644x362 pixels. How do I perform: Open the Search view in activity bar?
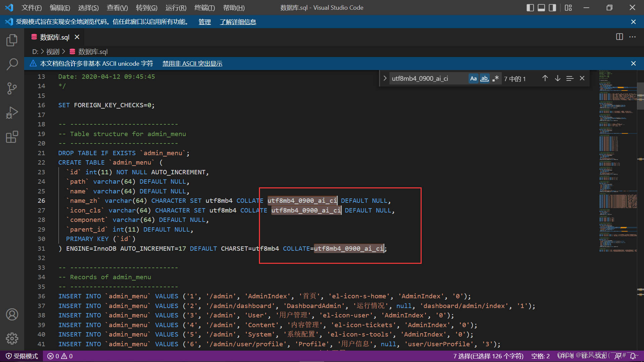(12, 64)
